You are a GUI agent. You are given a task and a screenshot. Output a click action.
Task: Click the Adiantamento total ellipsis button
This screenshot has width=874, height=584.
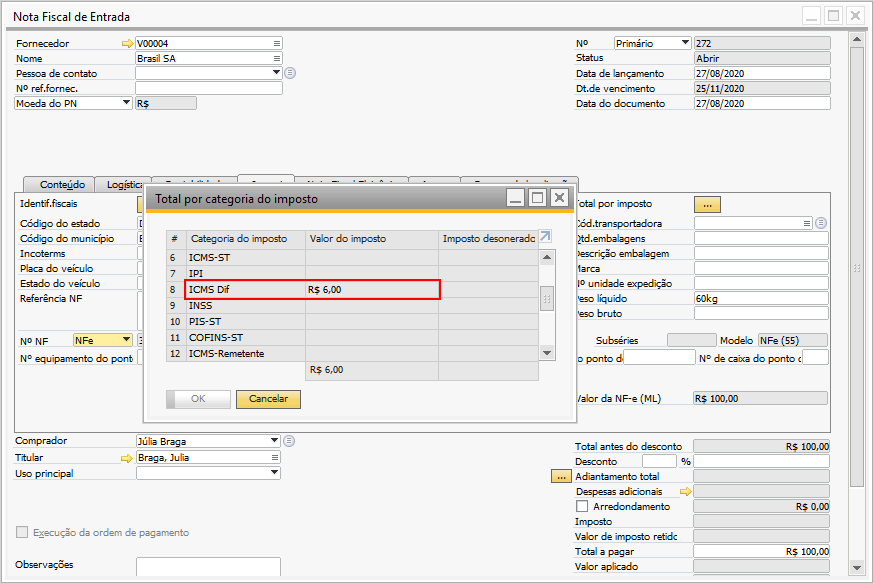[x=561, y=477]
